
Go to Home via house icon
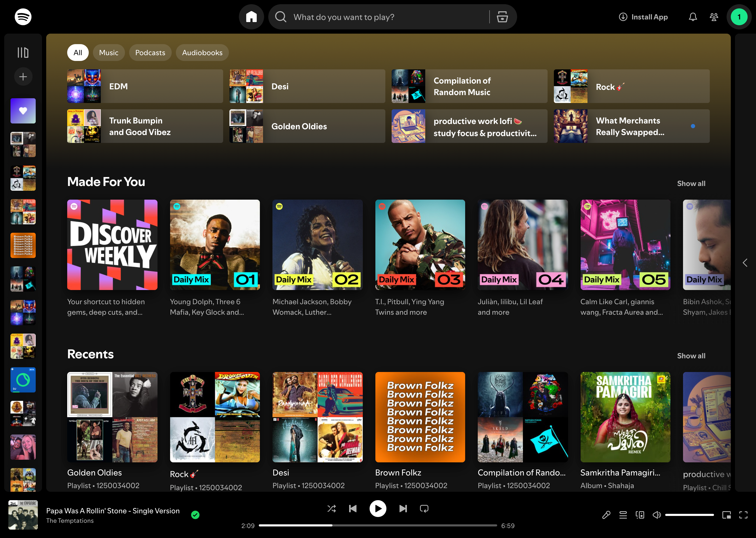[x=251, y=17]
